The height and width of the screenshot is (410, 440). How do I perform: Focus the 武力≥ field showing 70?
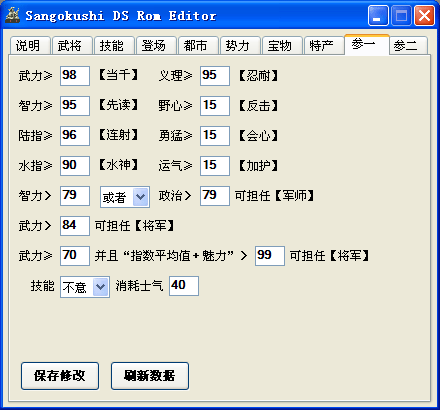click(75, 256)
